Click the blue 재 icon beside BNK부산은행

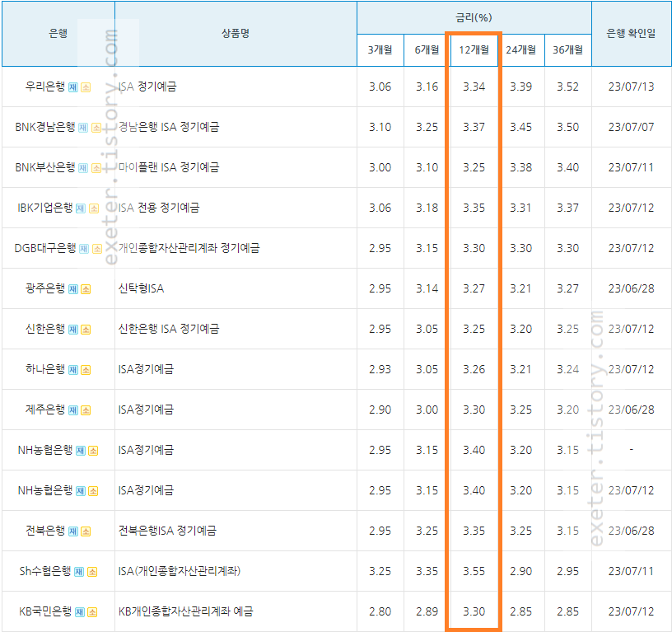[x=83, y=168]
